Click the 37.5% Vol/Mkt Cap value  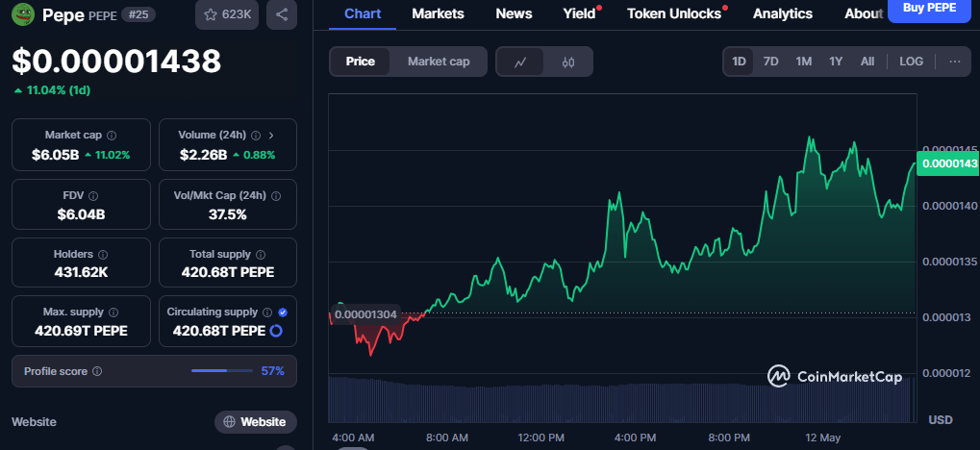coord(228,215)
